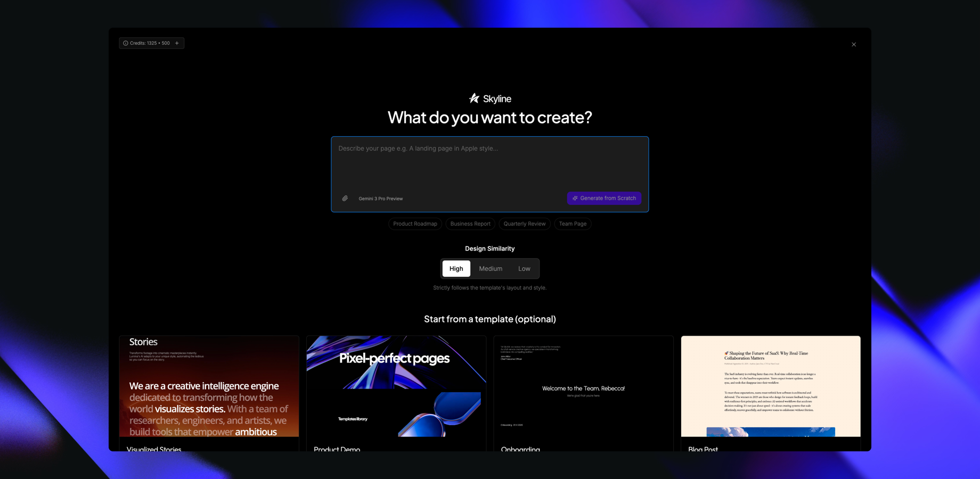Choose the Product Roadmap suggestion

(x=415, y=224)
